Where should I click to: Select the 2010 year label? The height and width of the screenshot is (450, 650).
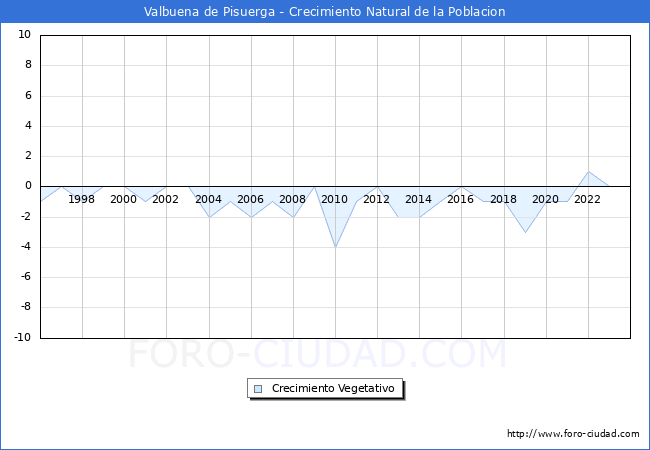click(334, 199)
